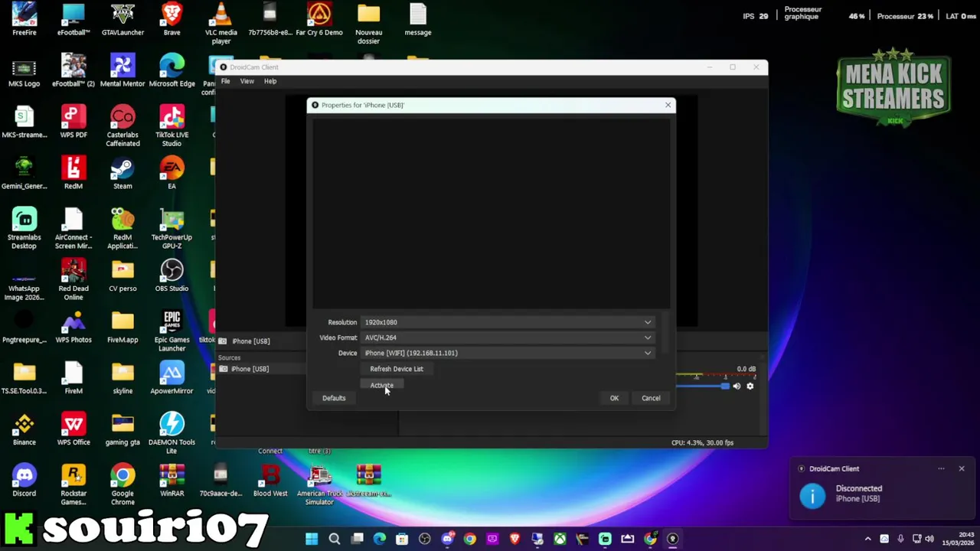The height and width of the screenshot is (551, 980).
Task: Launch Microsoft Edge from the taskbar
Action: click(380, 539)
